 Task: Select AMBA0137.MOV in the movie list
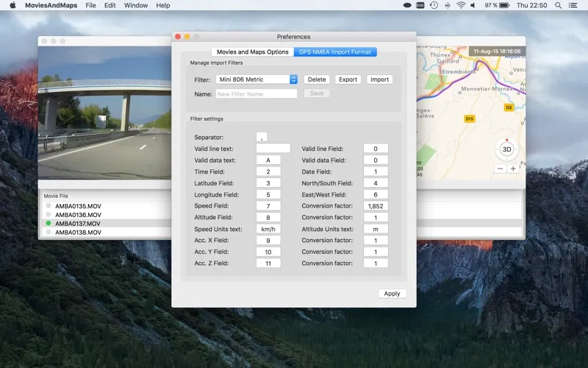(x=78, y=224)
